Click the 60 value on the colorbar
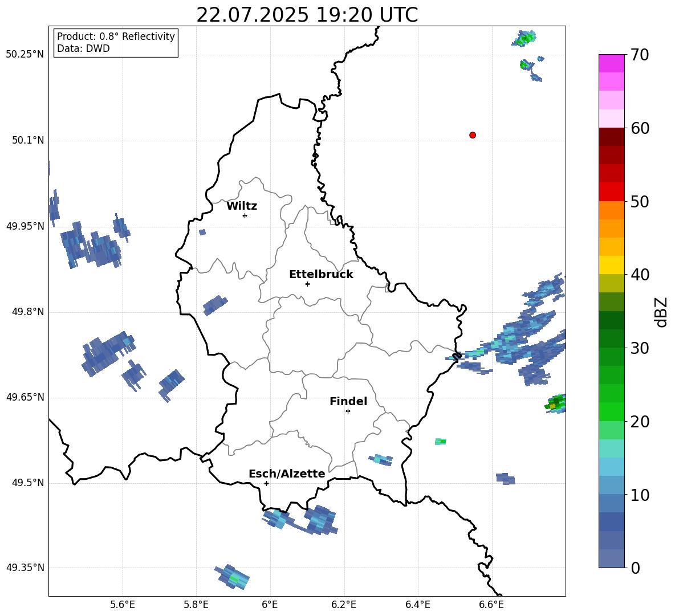 (x=640, y=128)
